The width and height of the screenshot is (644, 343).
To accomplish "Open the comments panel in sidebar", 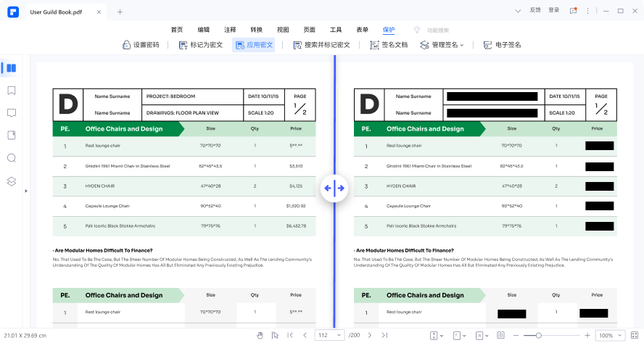I will coord(11,113).
